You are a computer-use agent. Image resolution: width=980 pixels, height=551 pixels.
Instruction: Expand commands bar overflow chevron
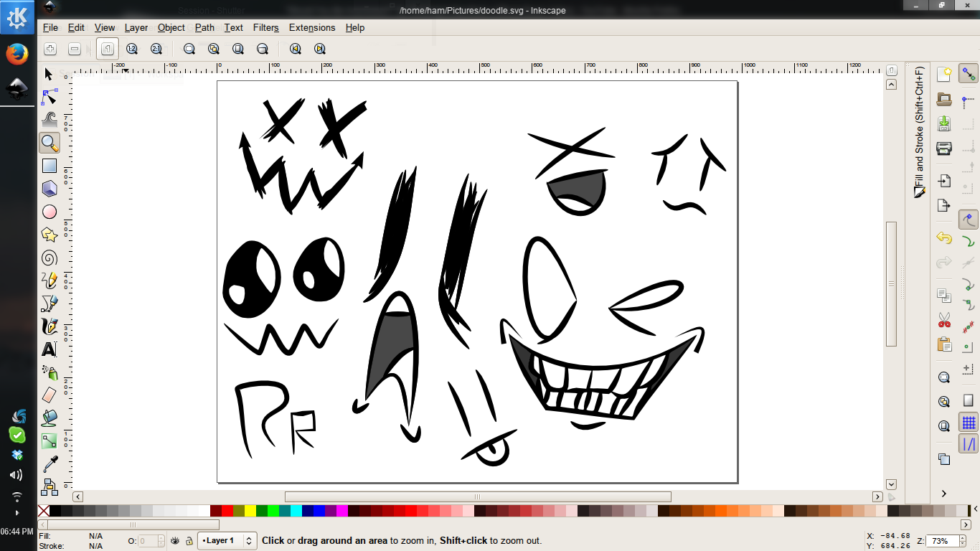(944, 493)
